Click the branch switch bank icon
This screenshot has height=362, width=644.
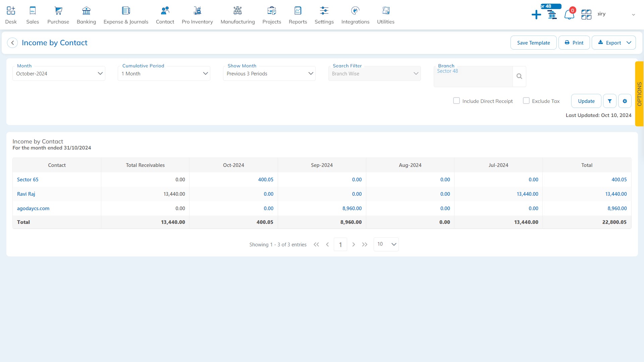[552, 15]
